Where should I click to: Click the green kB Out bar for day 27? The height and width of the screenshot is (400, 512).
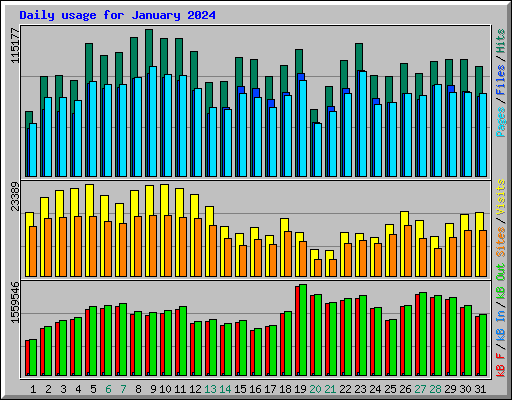pos(423,334)
